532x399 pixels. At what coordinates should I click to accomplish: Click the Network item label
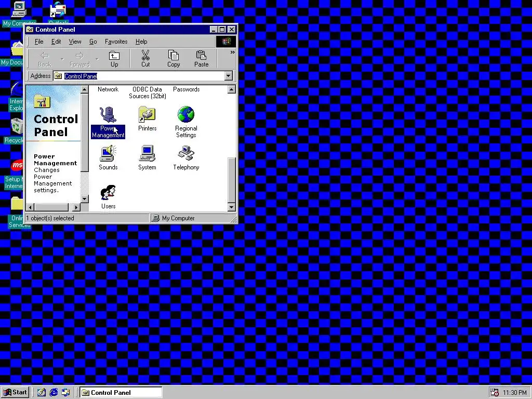108,89
